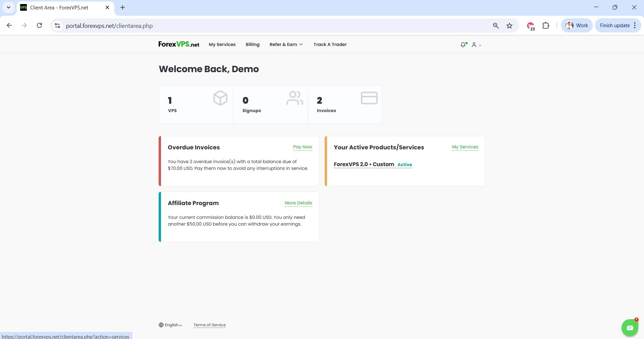Click the Signups people icon
Image resolution: width=644 pixels, height=339 pixels.
295,98
